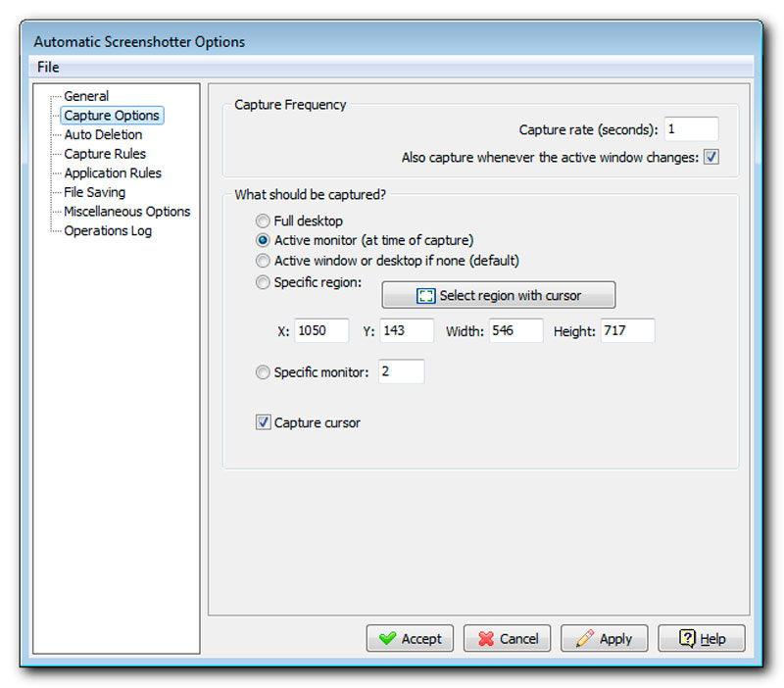Open File Saving settings
Screen dimensions: 784x688
coord(94,192)
